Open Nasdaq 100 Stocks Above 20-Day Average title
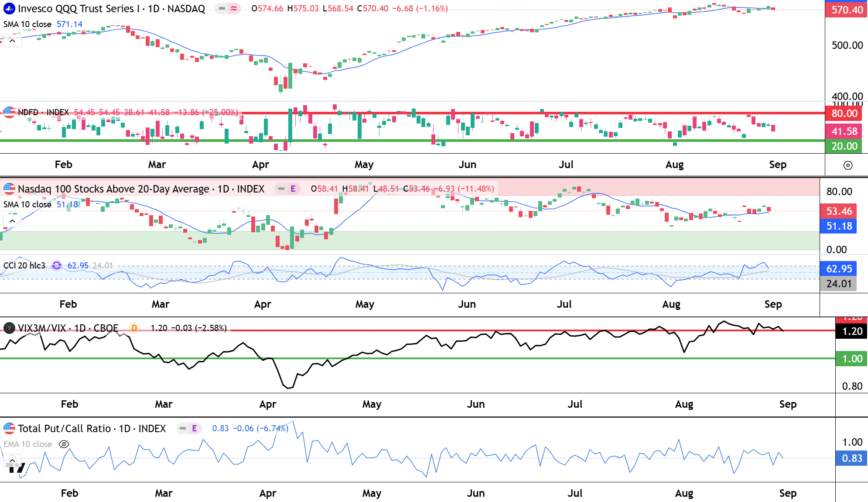Viewport: 868px width, 502px height. coord(141,189)
